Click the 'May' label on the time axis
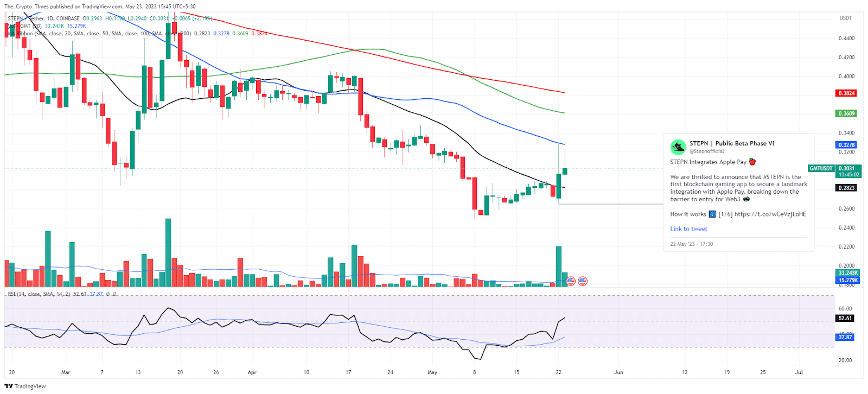Viewport: 868px width, 394px height. tap(432, 372)
